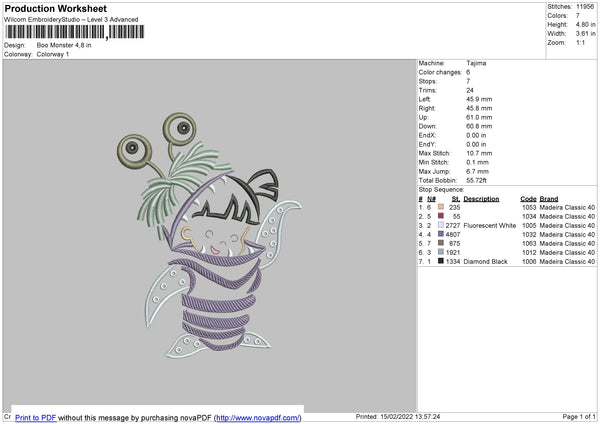The height and width of the screenshot is (424, 600).
Task: Click the 'Left:' value 45.9 mm
Action: (x=479, y=99)
